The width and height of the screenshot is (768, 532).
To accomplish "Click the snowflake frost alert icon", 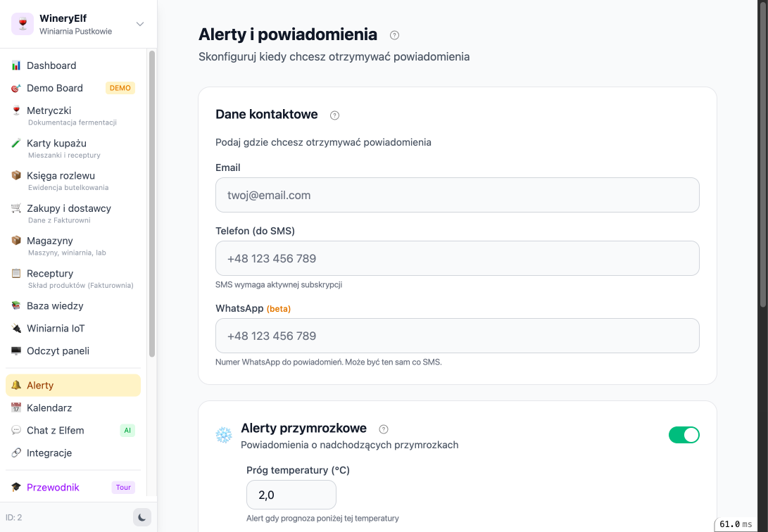I will click(x=223, y=434).
